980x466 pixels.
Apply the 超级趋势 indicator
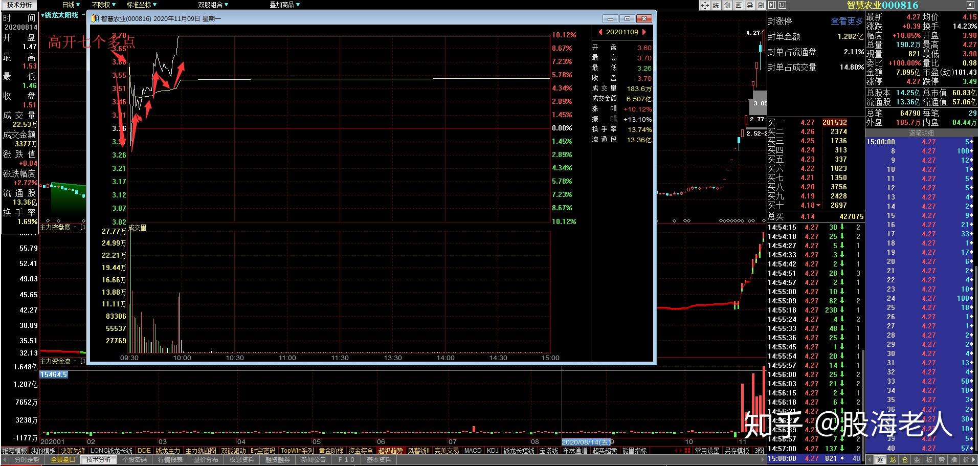391,451
